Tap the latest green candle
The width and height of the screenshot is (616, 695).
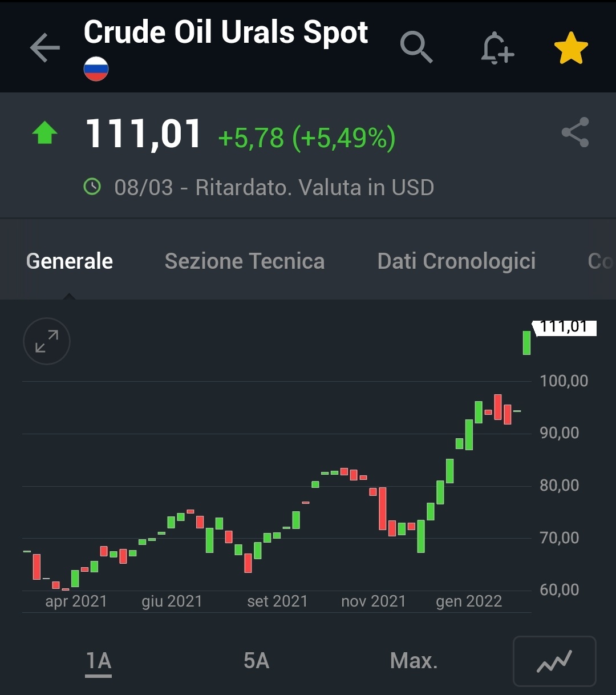pos(527,343)
